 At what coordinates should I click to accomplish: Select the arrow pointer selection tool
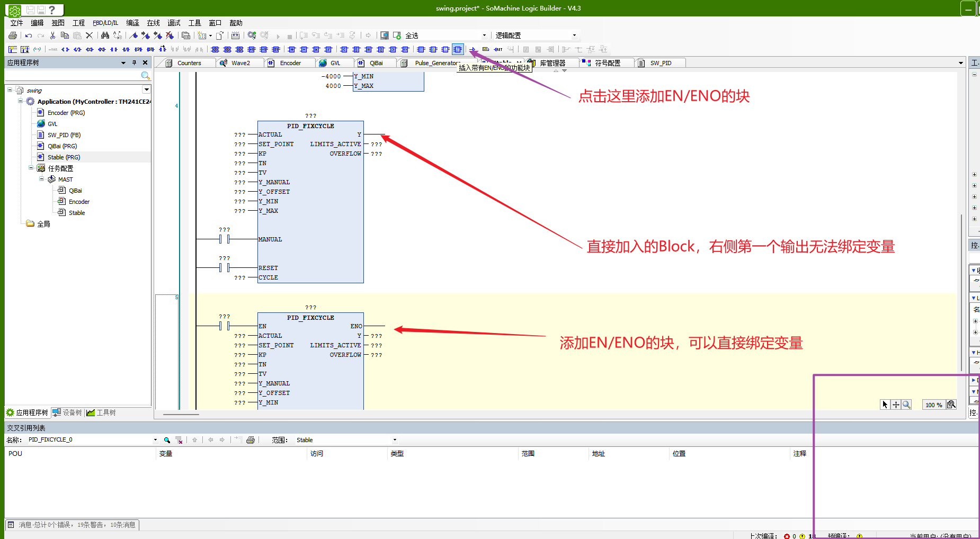[x=885, y=405]
